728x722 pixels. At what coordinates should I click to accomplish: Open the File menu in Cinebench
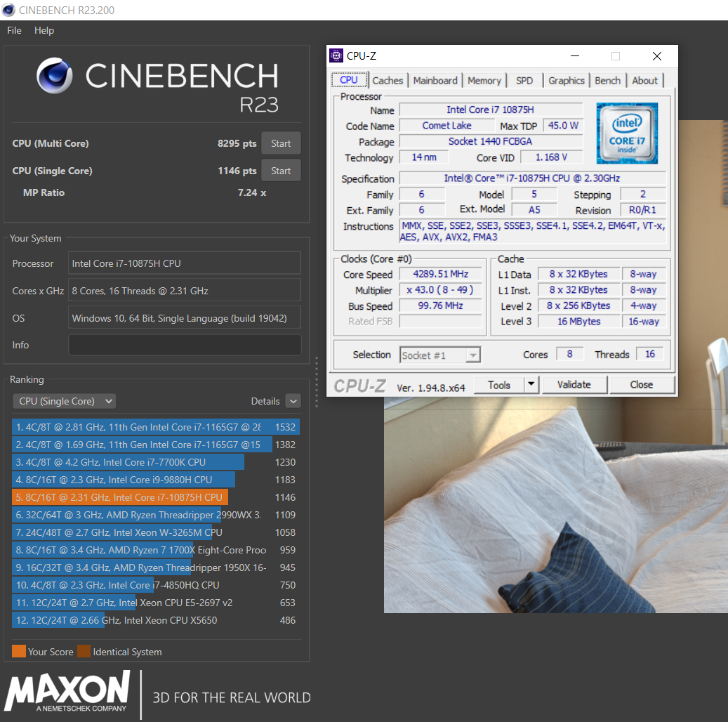(x=15, y=31)
